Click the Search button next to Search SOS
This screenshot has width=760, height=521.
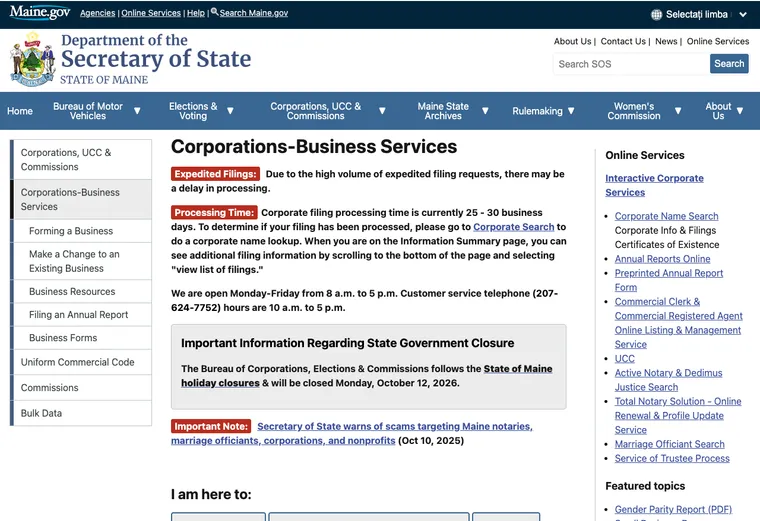tap(729, 63)
